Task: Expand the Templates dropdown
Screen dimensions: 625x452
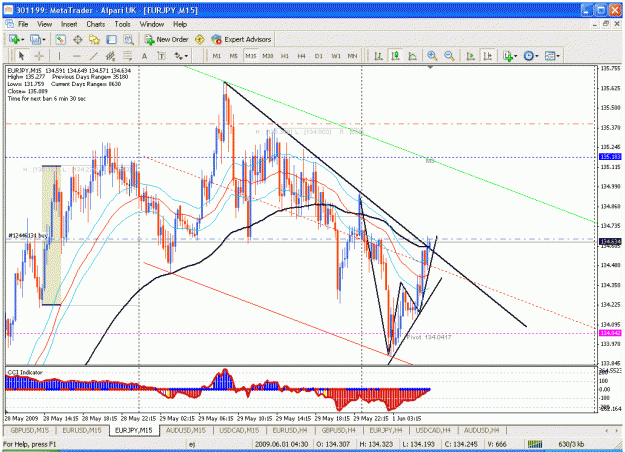Action: [x=558, y=56]
